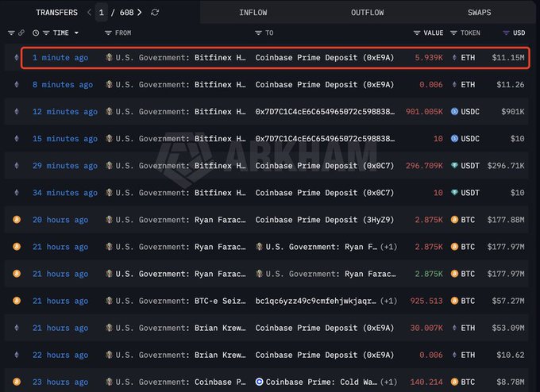Open Coinbase Prime Deposit (0xE9A) in top row
Image resolution: width=540 pixels, height=392 pixels.
coord(325,57)
